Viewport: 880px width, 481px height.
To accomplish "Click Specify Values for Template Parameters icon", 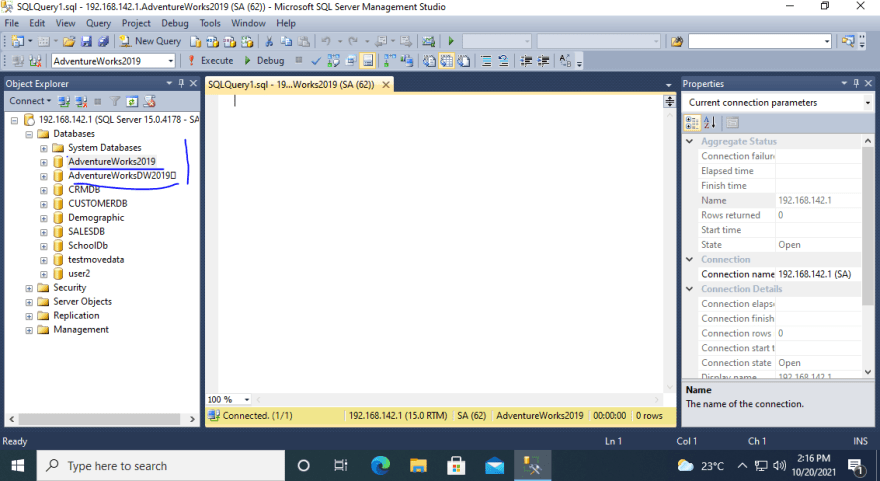I will (x=565, y=61).
